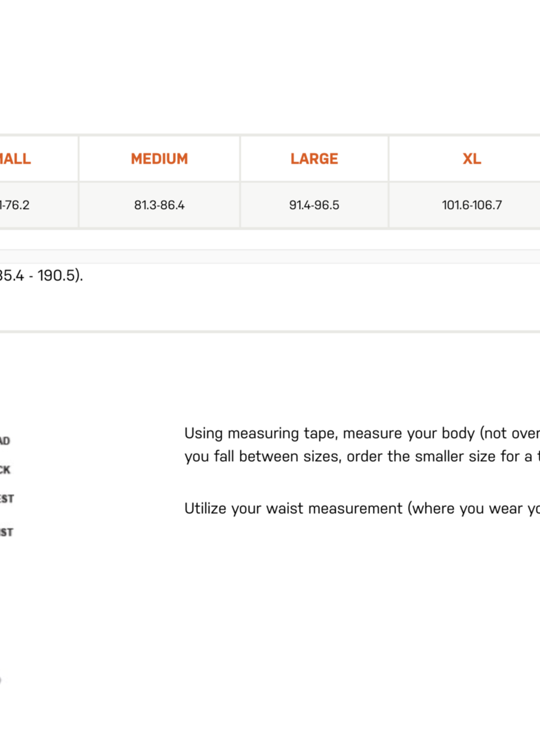Click the cut-off WAIST diagram label
The width and height of the screenshot is (540, 756).
[6, 532]
